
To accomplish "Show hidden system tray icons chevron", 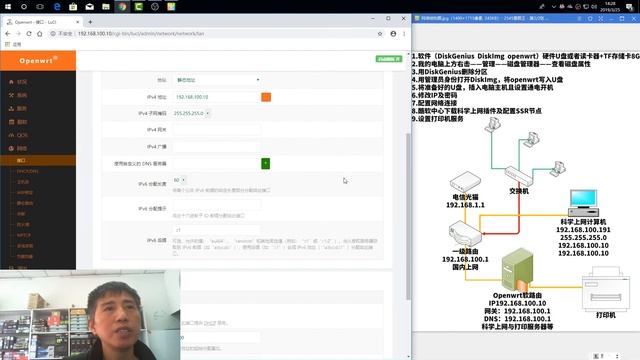I will click(x=553, y=7).
